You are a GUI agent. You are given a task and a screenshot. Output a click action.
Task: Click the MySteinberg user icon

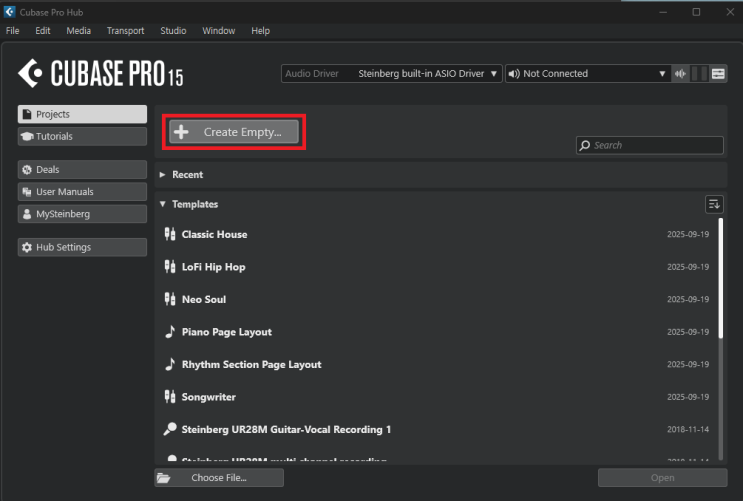[27, 214]
